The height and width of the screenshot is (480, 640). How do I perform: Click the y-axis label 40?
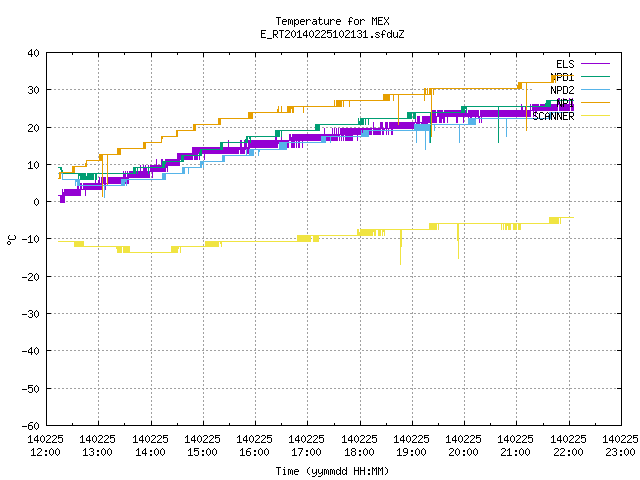33,53
